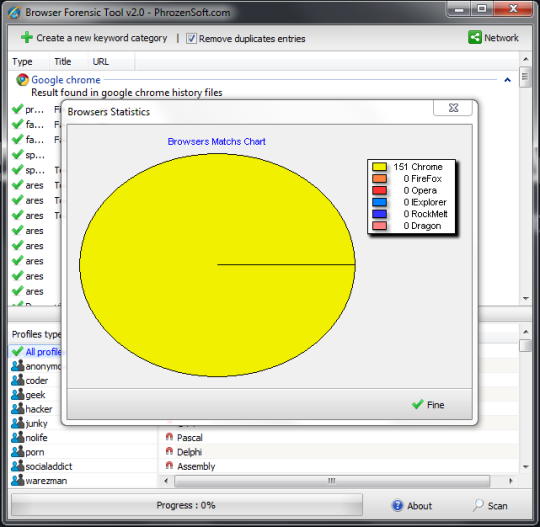
Task: Open the About dialog
Action: pyautogui.click(x=412, y=506)
